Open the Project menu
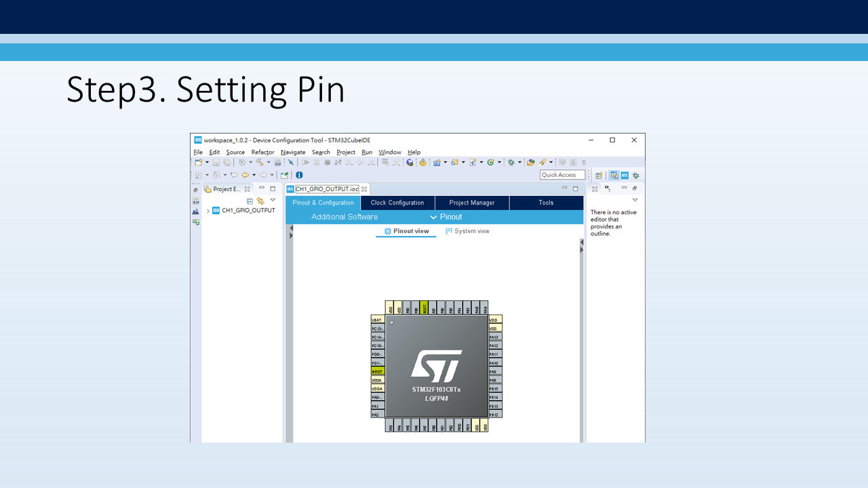Screen dimensions: 868x488 click(x=346, y=152)
